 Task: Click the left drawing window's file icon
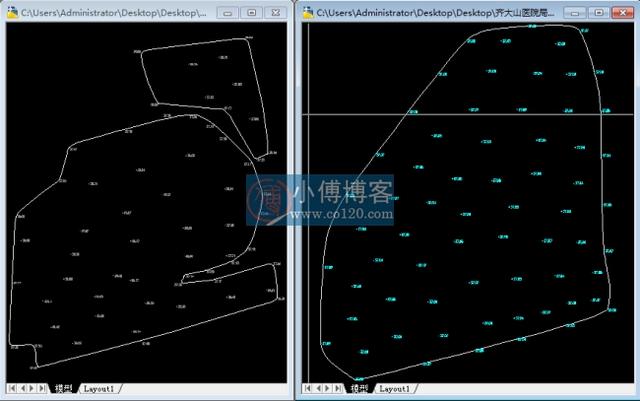tap(11, 13)
